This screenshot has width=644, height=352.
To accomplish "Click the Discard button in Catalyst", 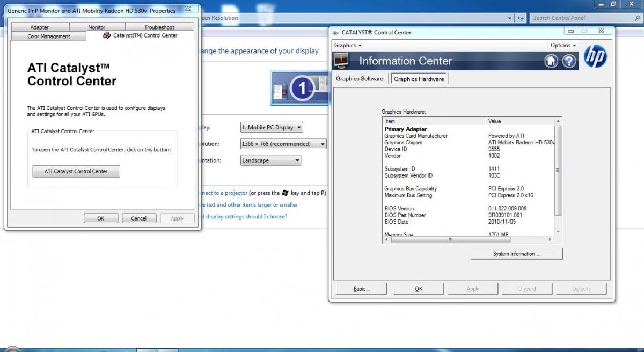I will click(x=527, y=289).
